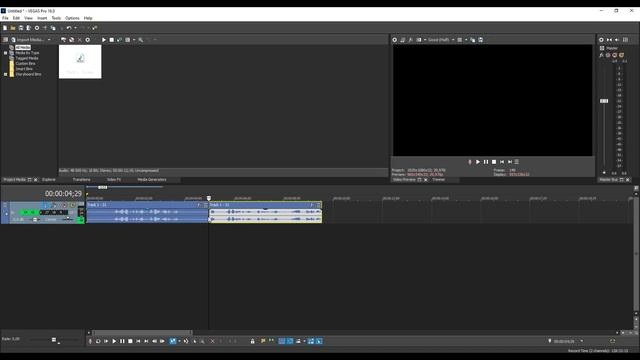The image size is (640, 360).
Task: Click Preview on External Monitor icon
Action: [x=403, y=40]
